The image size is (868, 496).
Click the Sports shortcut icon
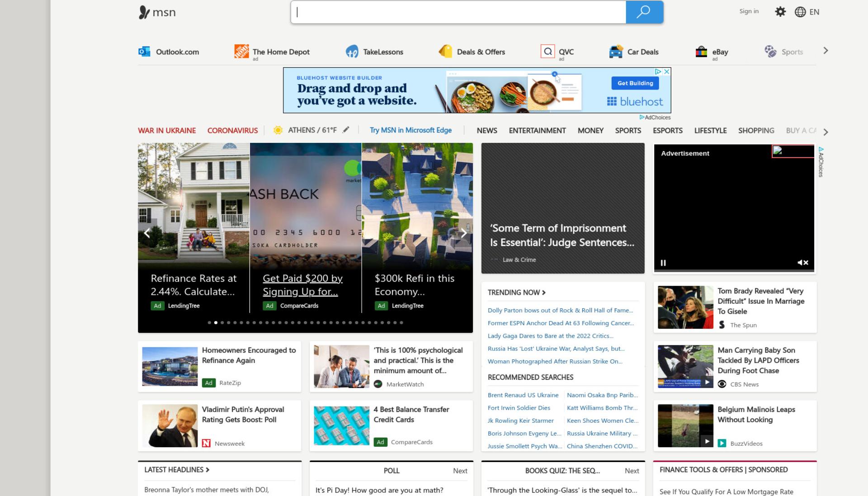pyautogui.click(x=770, y=52)
